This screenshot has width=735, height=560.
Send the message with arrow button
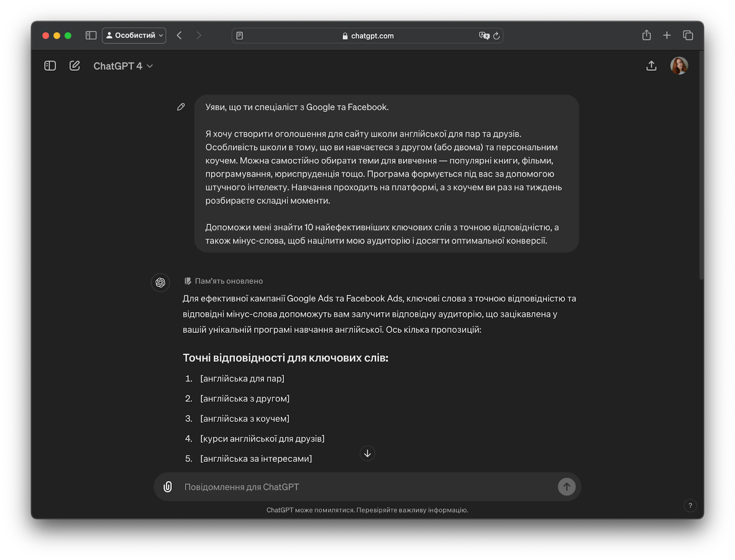[566, 487]
